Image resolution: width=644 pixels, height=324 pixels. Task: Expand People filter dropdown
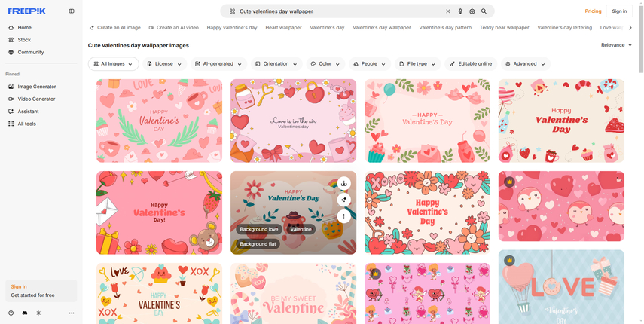tap(370, 64)
